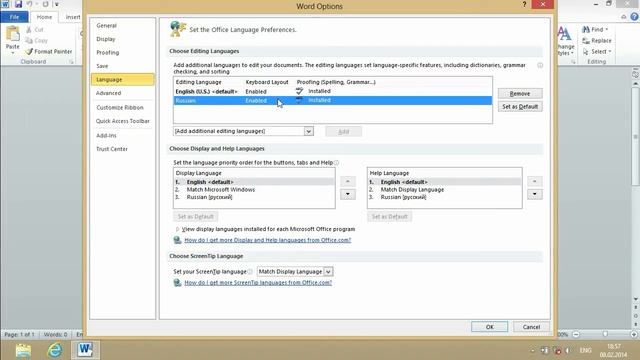640x360 pixels.
Task: Select Customize Ribbon in Word Options sidebar
Action: tap(122, 107)
